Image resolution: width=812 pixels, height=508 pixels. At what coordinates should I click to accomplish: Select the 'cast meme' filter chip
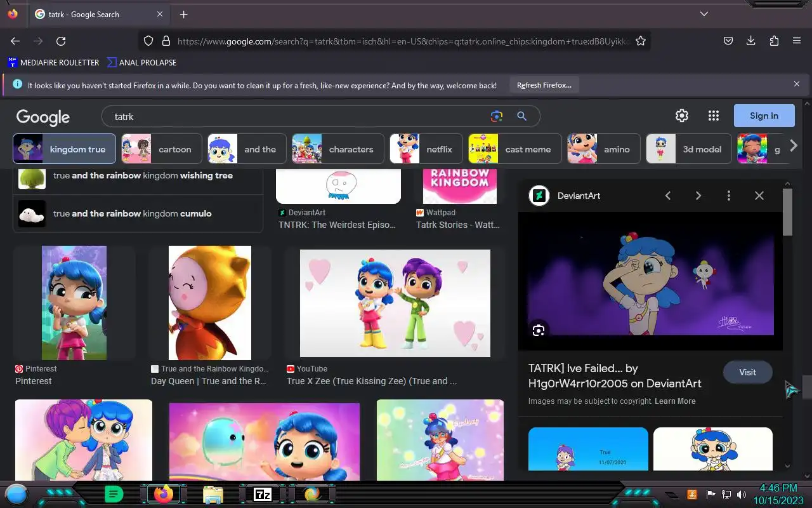[514, 149]
